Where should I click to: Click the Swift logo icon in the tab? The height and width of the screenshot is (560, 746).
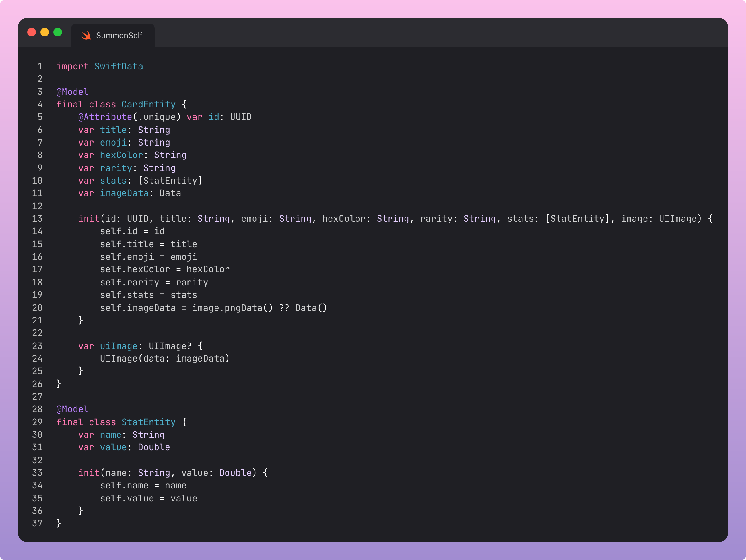(86, 35)
